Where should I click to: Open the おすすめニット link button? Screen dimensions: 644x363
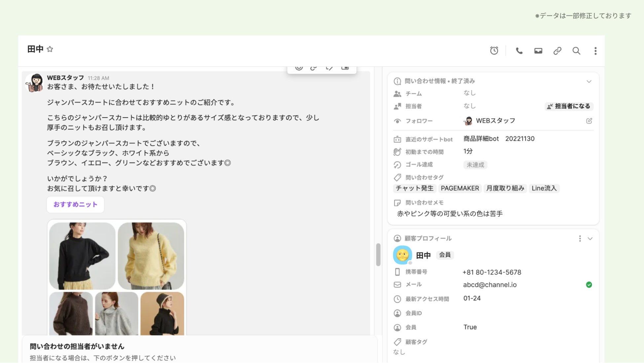coord(75,205)
